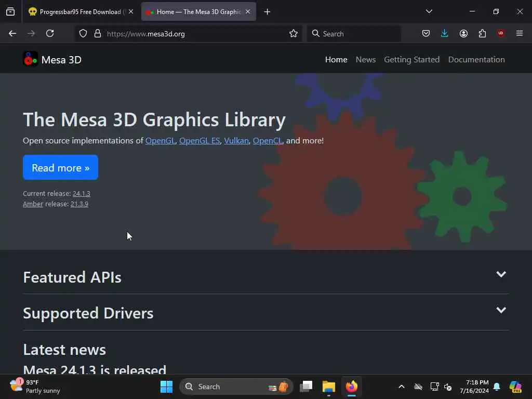Close the Progressbar95 tab
This screenshot has height=399, width=532.
(131, 11)
